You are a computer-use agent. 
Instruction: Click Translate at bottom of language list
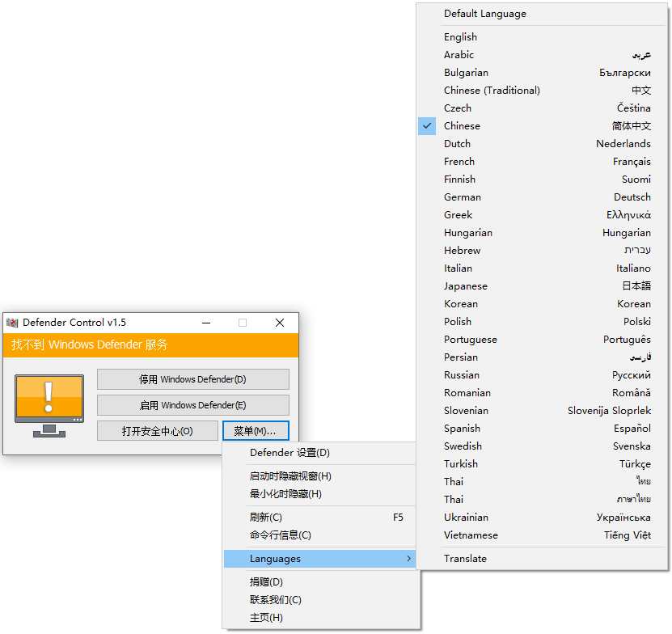pos(542,559)
